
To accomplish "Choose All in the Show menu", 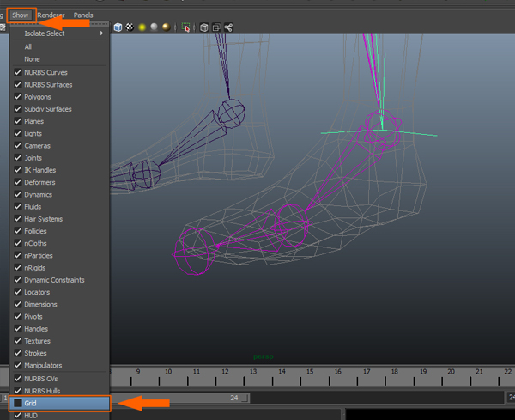I will [59, 47].
